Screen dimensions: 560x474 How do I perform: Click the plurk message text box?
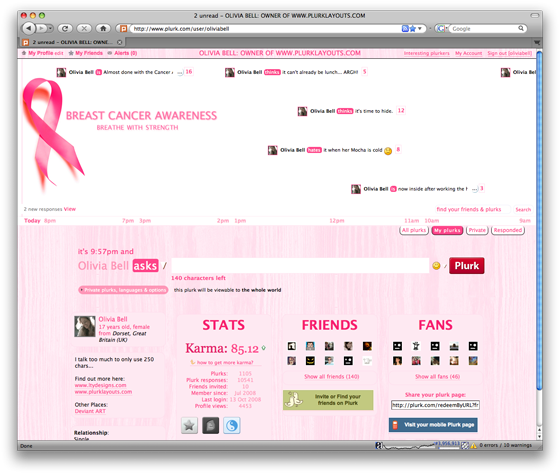(x=300, y=265)
